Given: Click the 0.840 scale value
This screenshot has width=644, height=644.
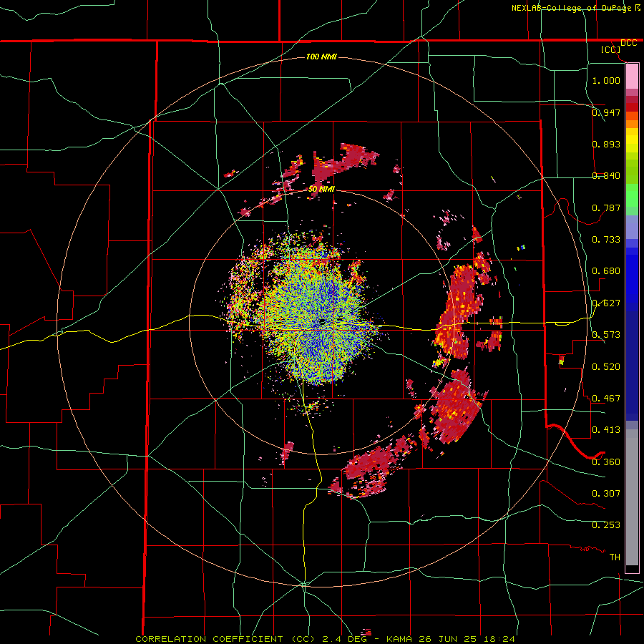Looking at the screenshot, I should [606, 176].
